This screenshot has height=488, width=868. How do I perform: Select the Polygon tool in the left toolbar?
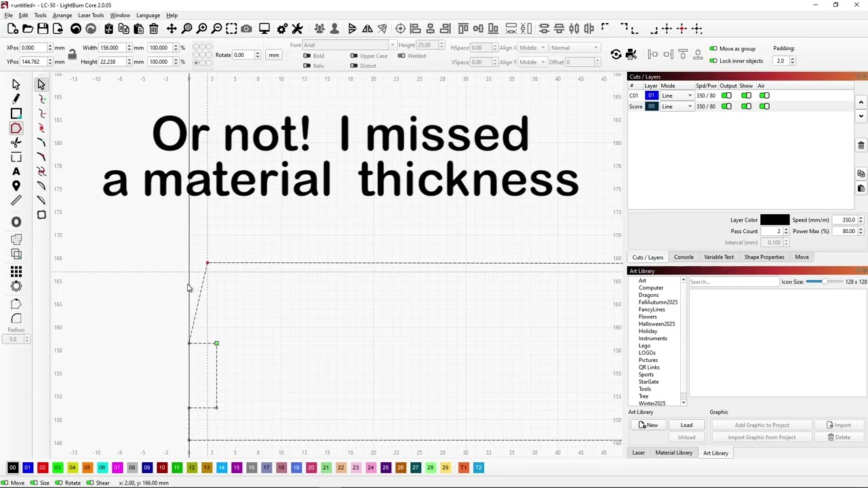click(16, 128)
